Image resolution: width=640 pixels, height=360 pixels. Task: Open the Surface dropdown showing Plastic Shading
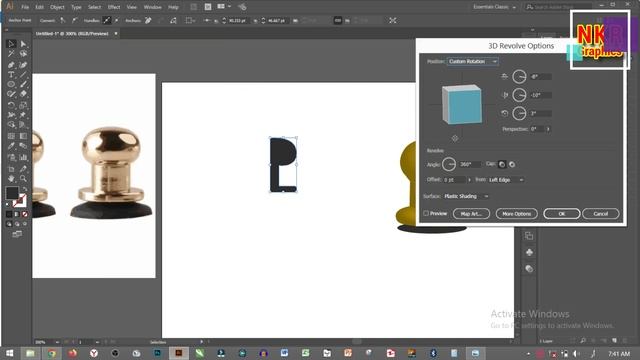coord(466,196)
